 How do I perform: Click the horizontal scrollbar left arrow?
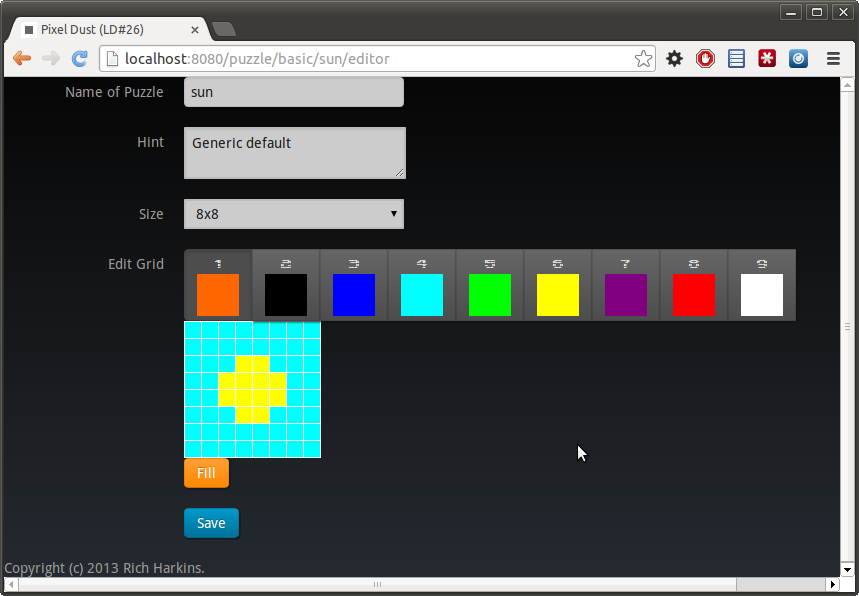point(11,584)
